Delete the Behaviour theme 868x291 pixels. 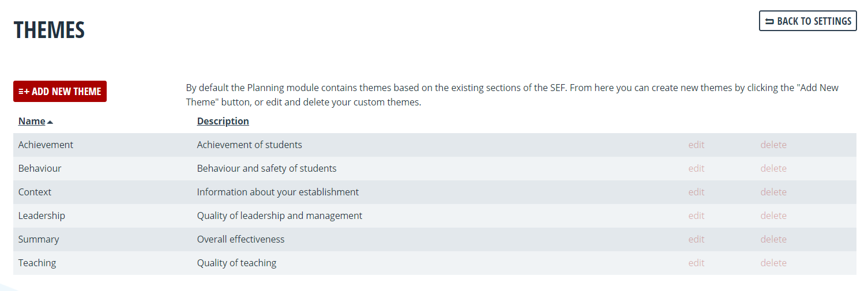(773, 168)
